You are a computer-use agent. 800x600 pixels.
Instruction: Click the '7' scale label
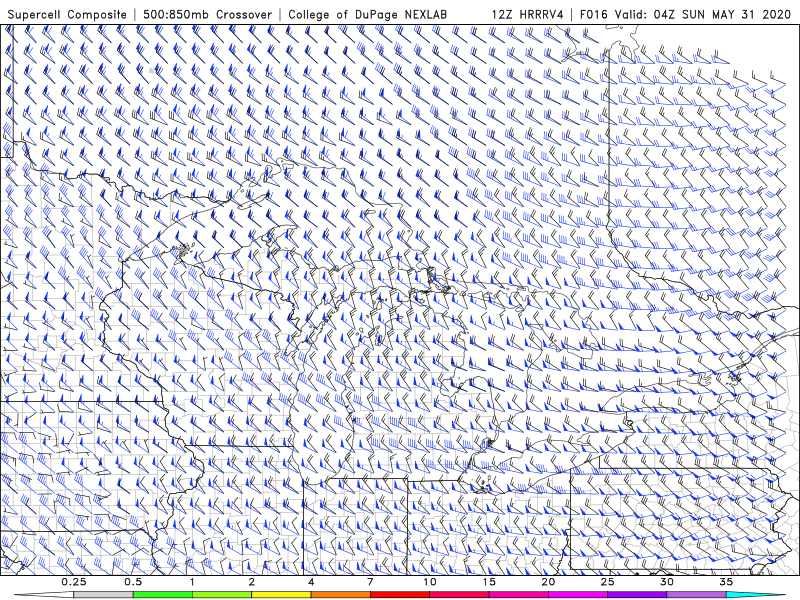tap(370, 582)
